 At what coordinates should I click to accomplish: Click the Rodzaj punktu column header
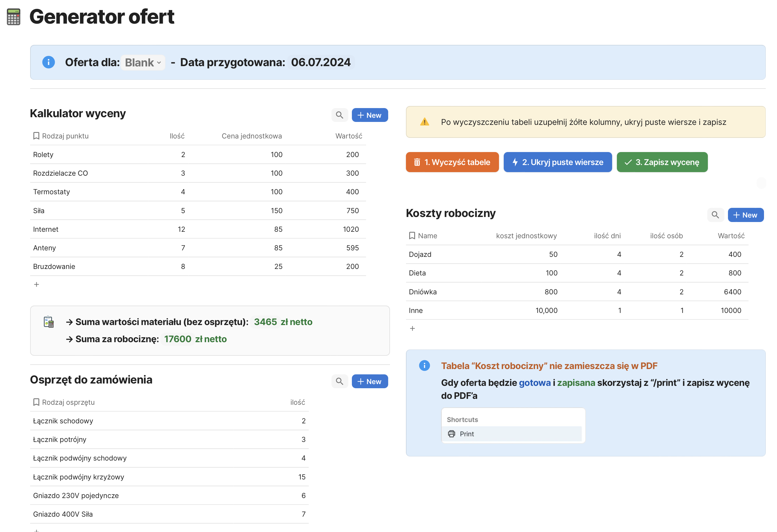point(65,136)
